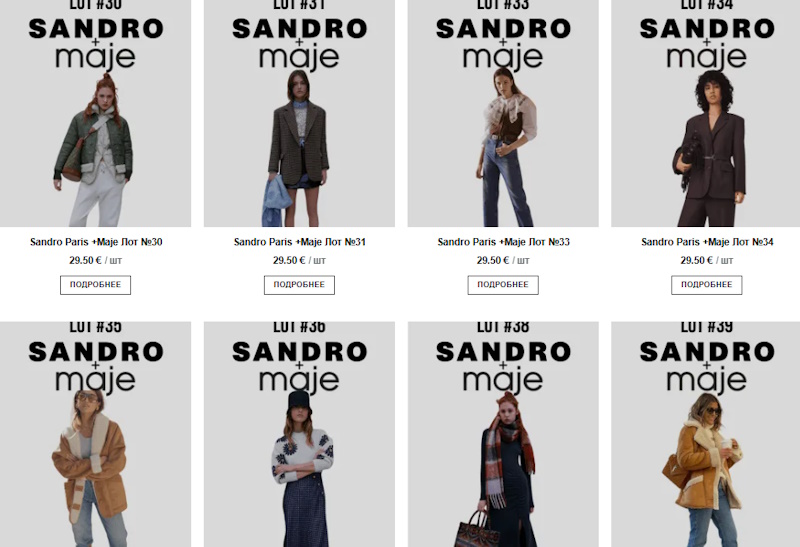Click ПОДРОБНЕЕ button under Lot №31
The width and height of the screenshot is (800, 547).
[299, 285]
